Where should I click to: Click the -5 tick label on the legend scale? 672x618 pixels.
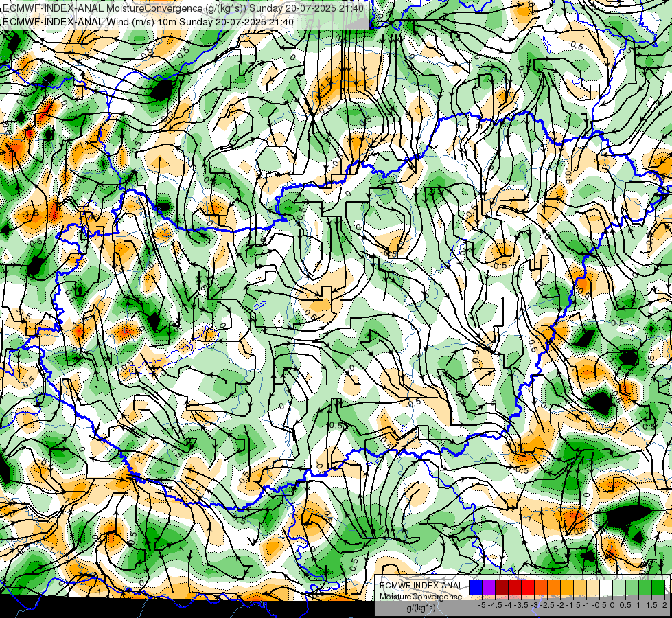click(x=482, y=605)
